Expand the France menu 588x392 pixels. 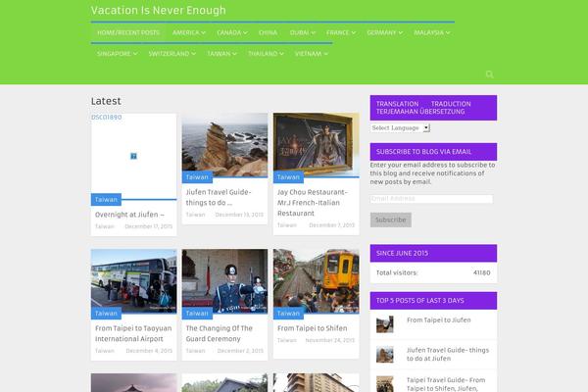(x=341, y=32)
